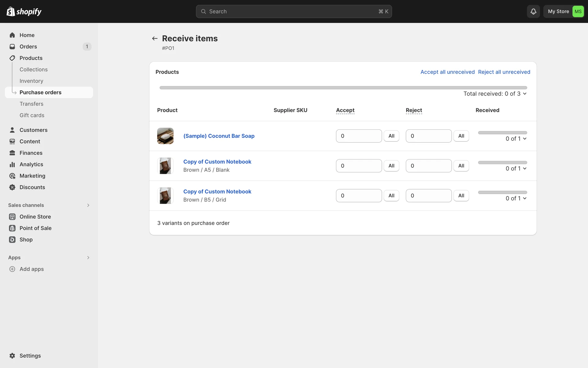Expand the Apps section arrow

(88, 258)
